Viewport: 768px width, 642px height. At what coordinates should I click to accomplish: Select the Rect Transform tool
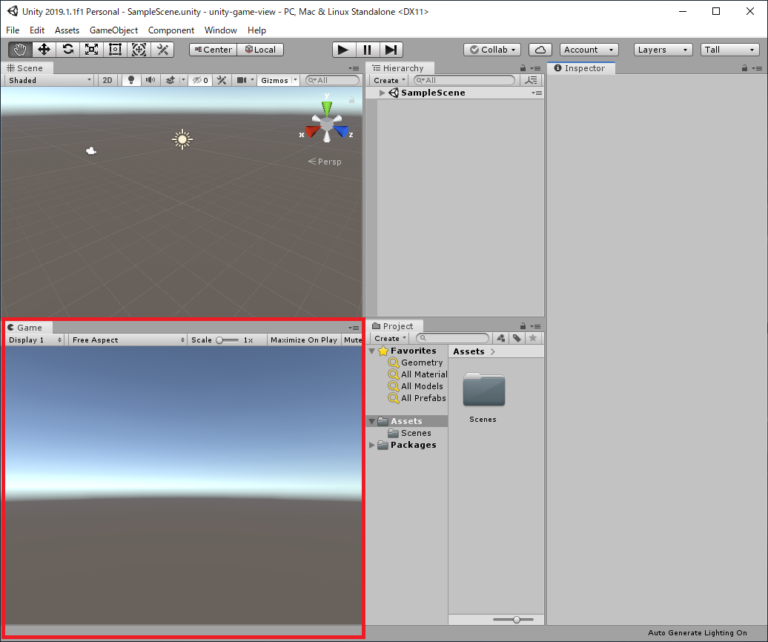pos(115,49)
